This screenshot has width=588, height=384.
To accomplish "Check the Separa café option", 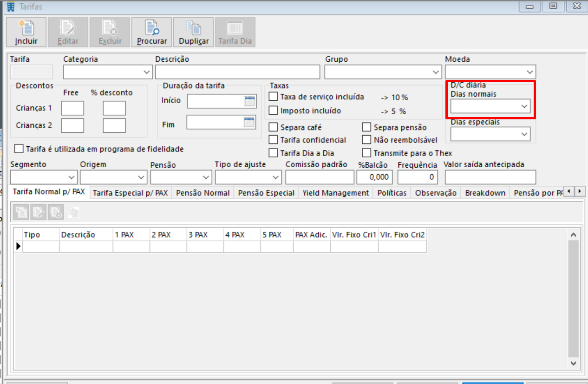I will click(273, 127).
